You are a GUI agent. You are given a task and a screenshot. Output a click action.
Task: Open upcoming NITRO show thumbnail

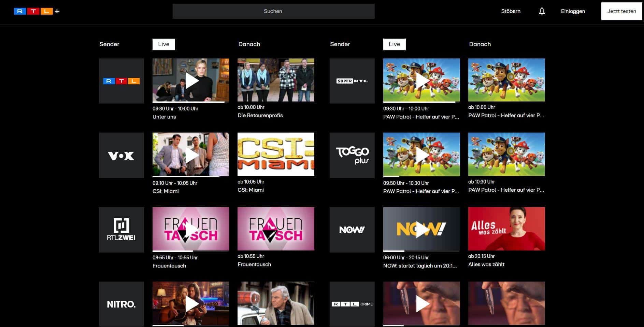click(x=276, y=303)
